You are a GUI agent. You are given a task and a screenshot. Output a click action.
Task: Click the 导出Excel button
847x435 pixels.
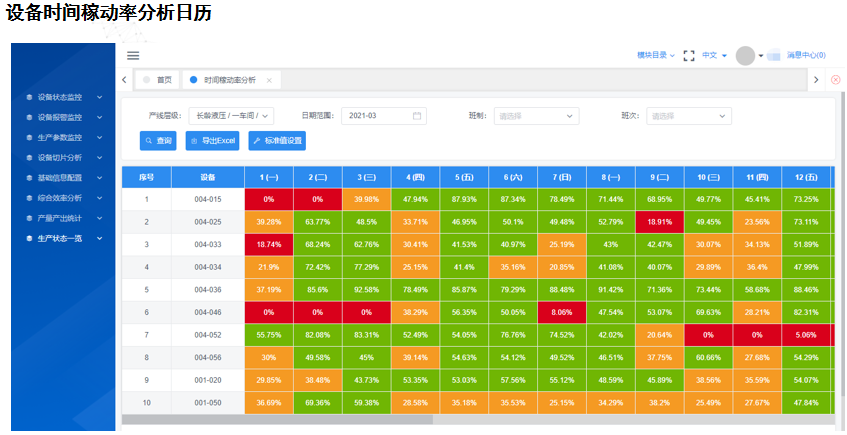point(212,141)
